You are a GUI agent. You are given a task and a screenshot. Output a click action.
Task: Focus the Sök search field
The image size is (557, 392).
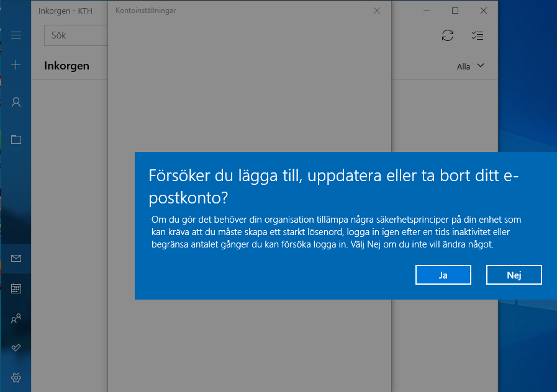click(76, 35)
